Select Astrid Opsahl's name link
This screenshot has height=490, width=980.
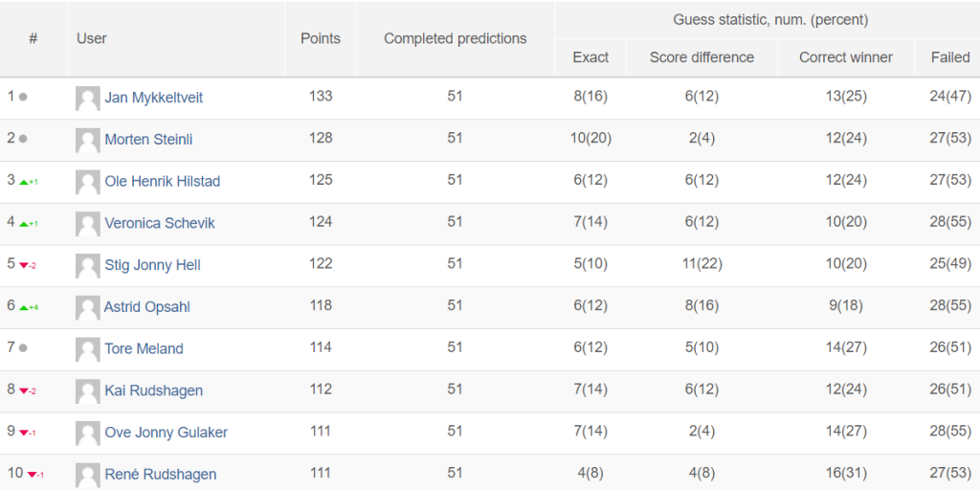pos(146,307)
